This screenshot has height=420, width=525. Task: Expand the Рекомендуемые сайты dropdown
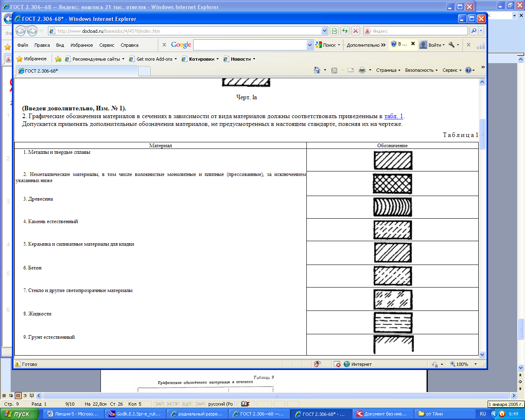click(x=123, y=59)
